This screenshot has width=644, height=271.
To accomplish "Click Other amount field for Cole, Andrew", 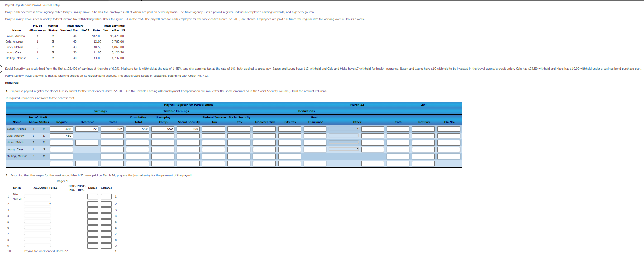I will pyautogui.click(x=373, y=136).
